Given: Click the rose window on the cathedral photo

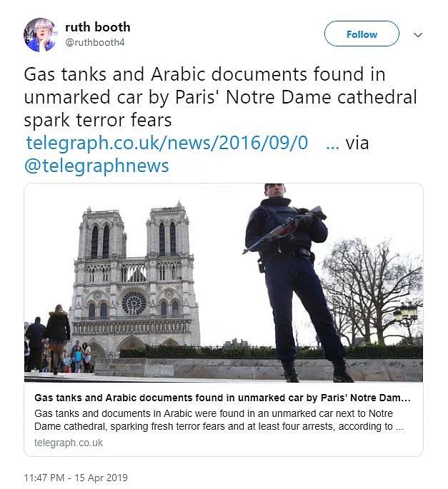Looking at the screenshot, I should tap(134, 303).
